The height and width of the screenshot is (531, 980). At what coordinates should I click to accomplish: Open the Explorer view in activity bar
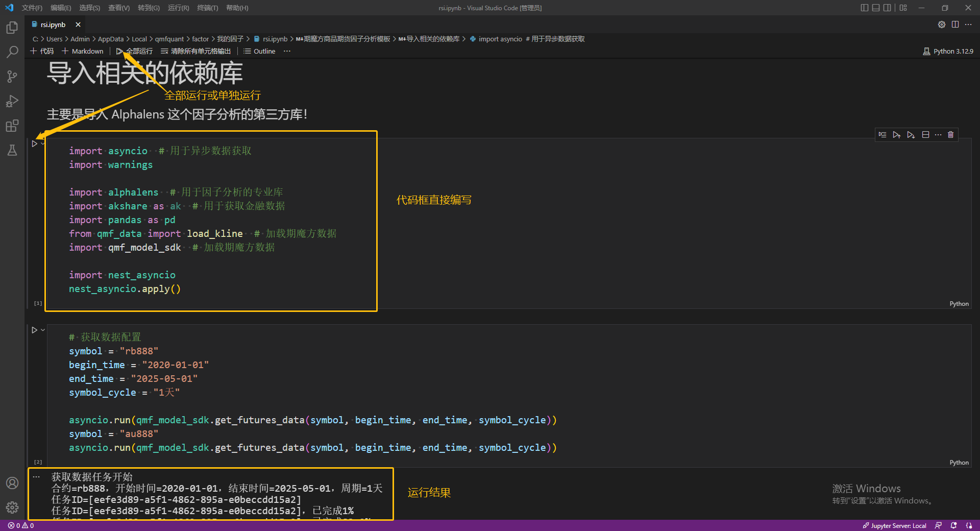(x=12, y=28)
